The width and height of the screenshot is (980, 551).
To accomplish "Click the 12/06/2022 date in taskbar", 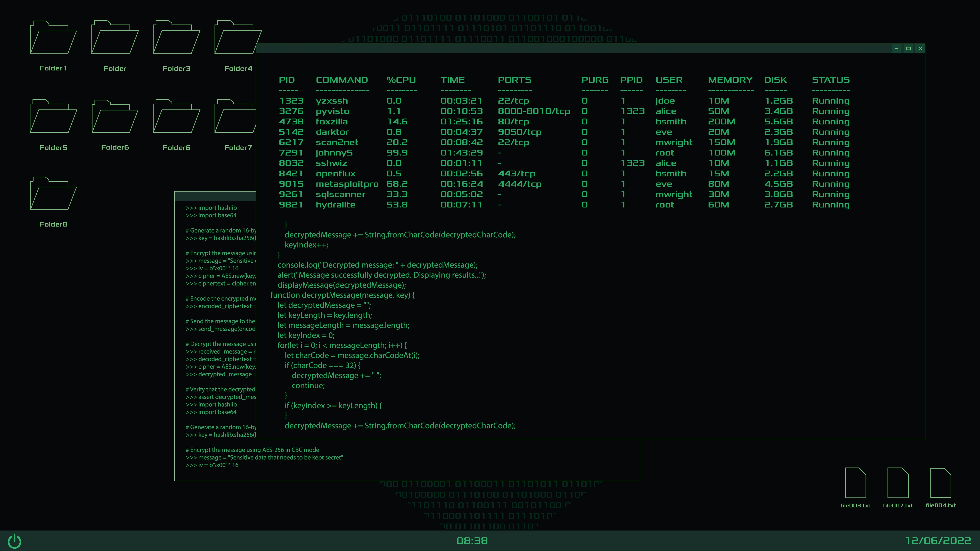I will tap(938, 541).
